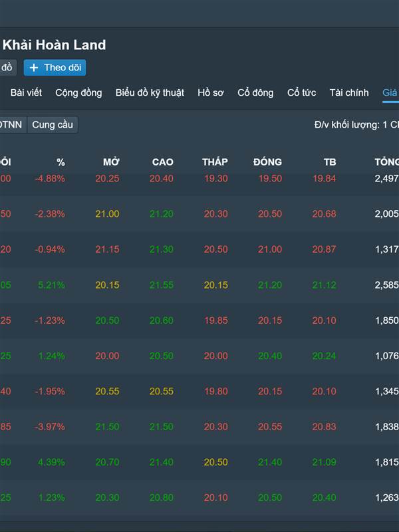Click the TB column header
The width and height of the screenshot is (399, 532).
330,162
